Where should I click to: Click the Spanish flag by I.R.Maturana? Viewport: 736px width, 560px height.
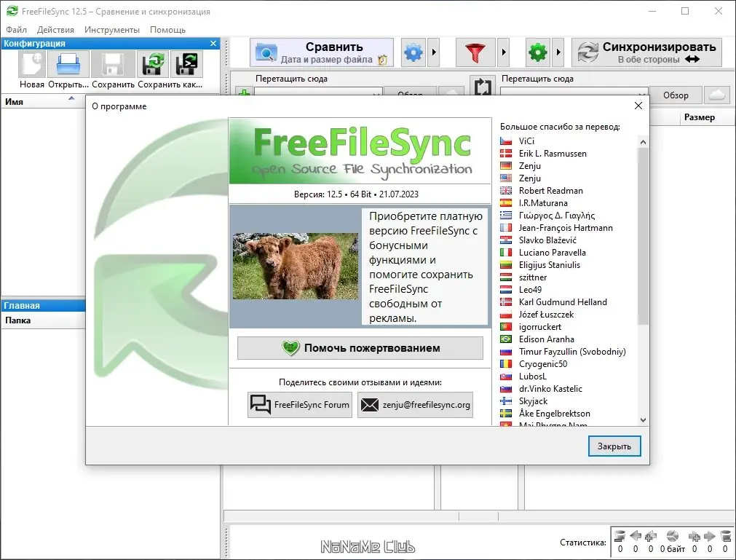505,203
